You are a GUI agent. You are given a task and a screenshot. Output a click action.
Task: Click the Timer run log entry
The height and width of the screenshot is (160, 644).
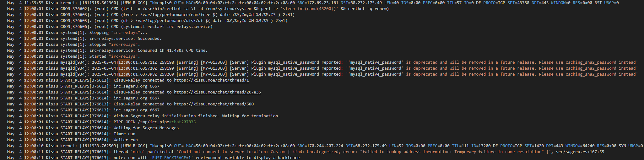pyautogui.click(x=71, y=134)
